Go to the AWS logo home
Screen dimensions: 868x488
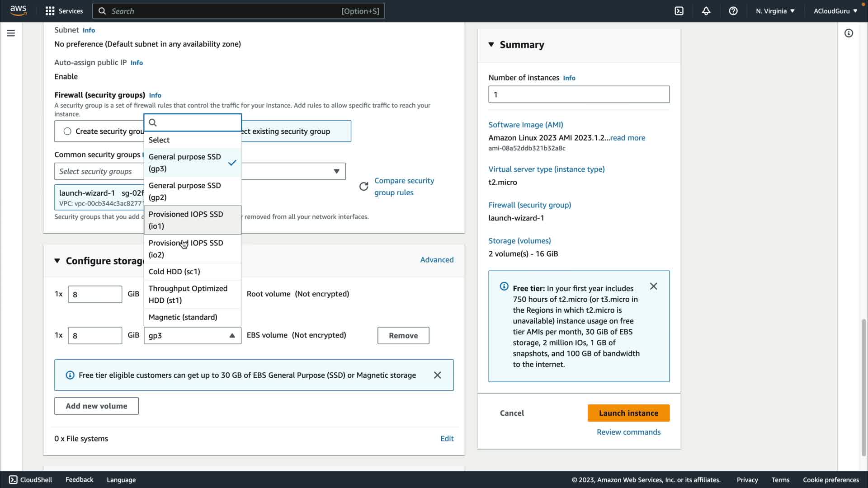click(x=18, y=10)
